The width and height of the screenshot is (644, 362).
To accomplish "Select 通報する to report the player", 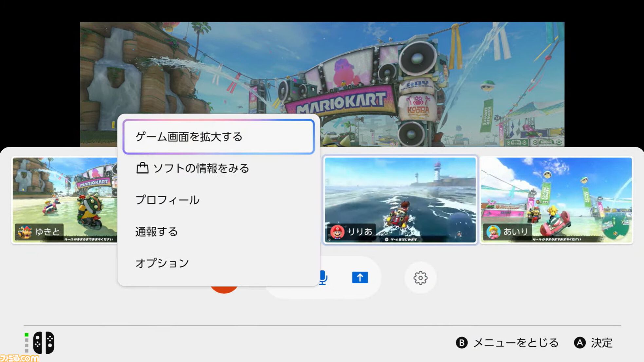I will (x=219, y=232).
